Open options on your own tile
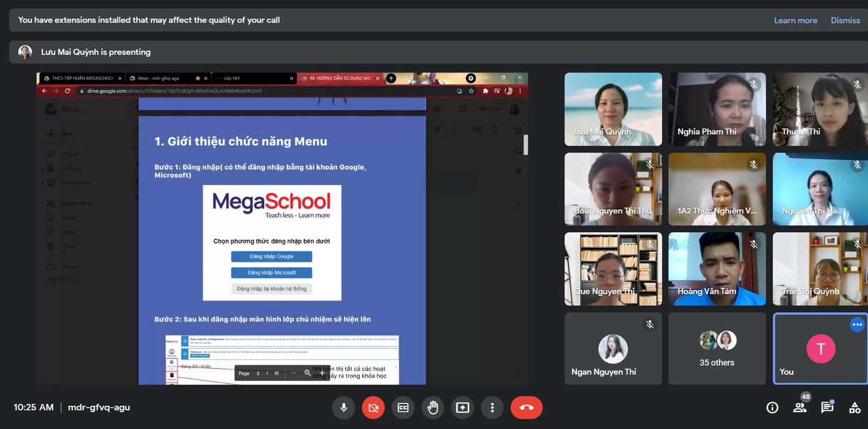868x429 pixels. tap(857, 325)
